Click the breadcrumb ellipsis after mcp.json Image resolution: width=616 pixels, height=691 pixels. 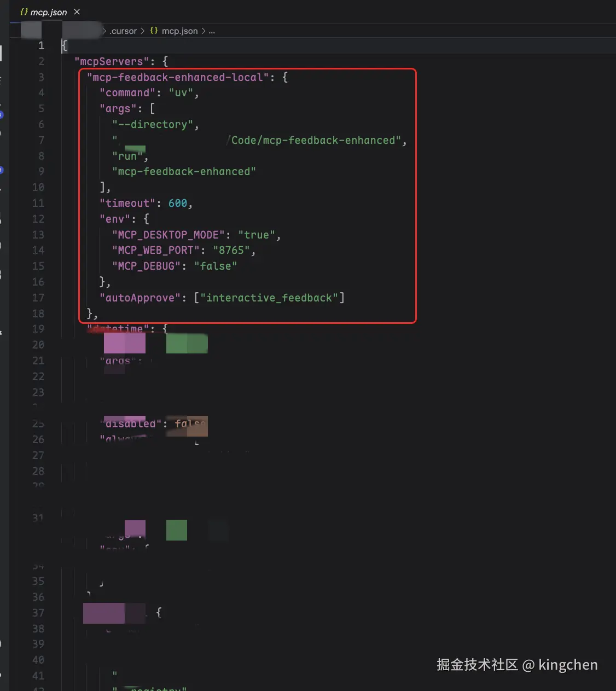212,31
